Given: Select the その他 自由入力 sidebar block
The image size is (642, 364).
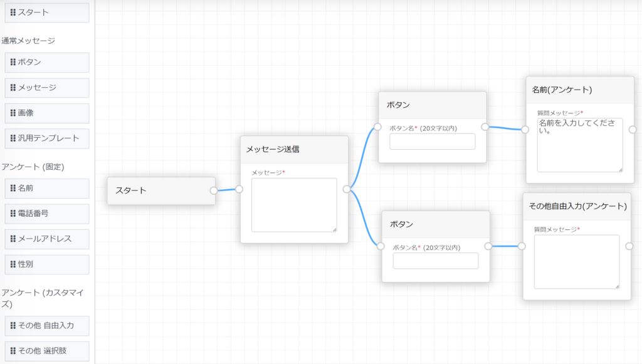Looking at the screenshot, I should (47, 326).
